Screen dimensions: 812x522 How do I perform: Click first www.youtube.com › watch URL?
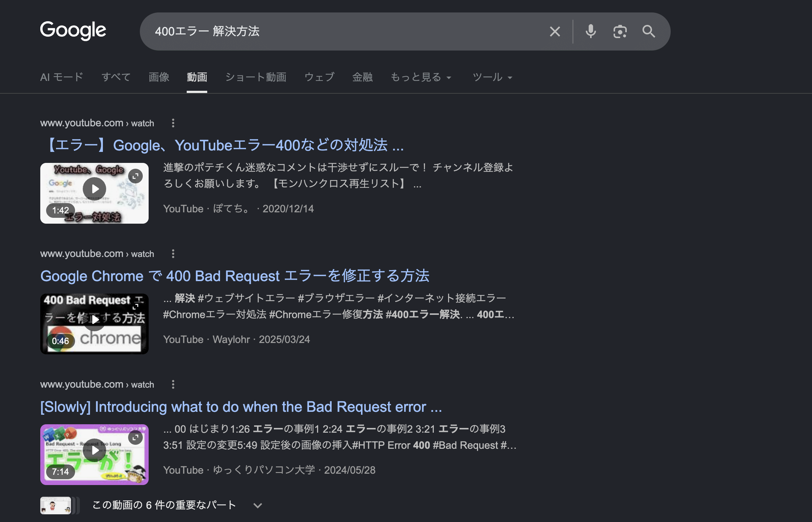pyautogui.click(x=97, y=123)
